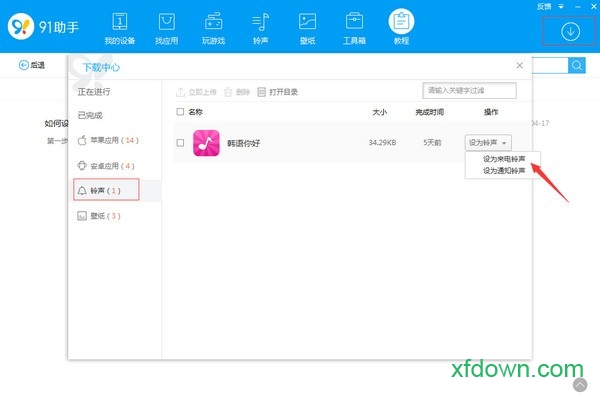Click the 后退 back button
600x393 pixels.
coord(32,65)
